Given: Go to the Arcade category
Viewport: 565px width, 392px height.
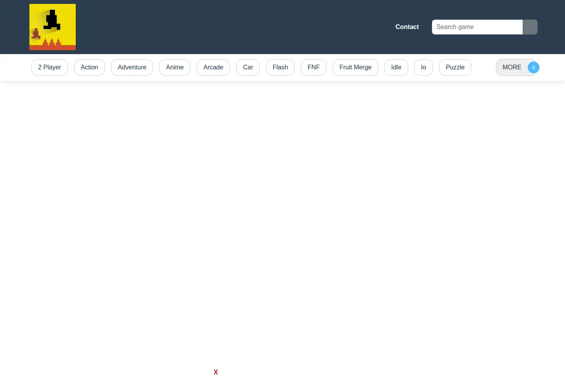Looking at the screenshot, I should click(x=213, y=67).
